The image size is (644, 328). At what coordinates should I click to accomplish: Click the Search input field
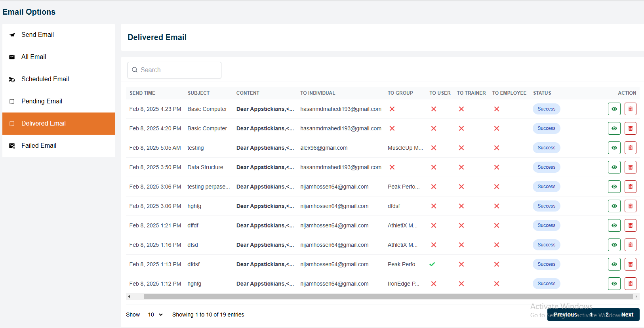click(x=178, y=70)
